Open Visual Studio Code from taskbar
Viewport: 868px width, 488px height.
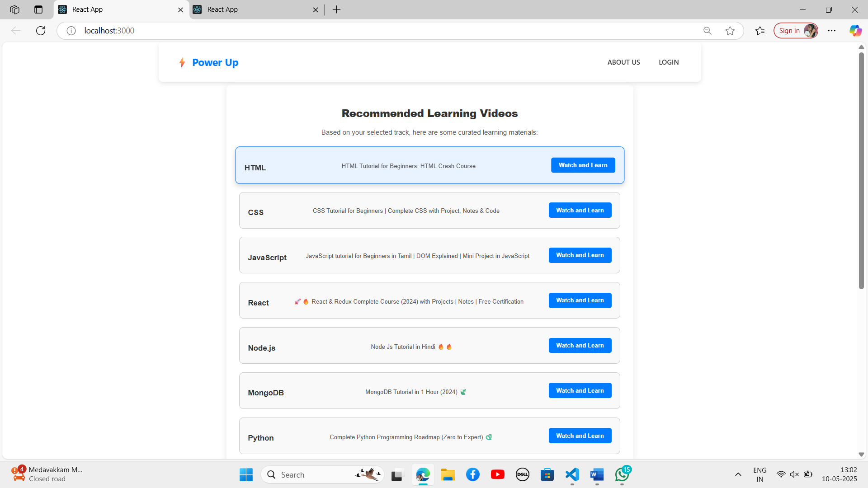pyautogui.click(x=572, y=474)
